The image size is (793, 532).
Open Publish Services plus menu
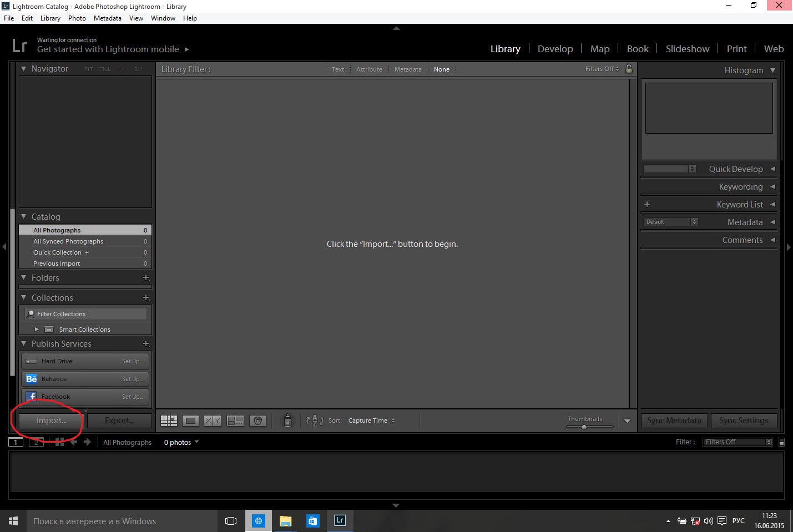coord(147,343)
